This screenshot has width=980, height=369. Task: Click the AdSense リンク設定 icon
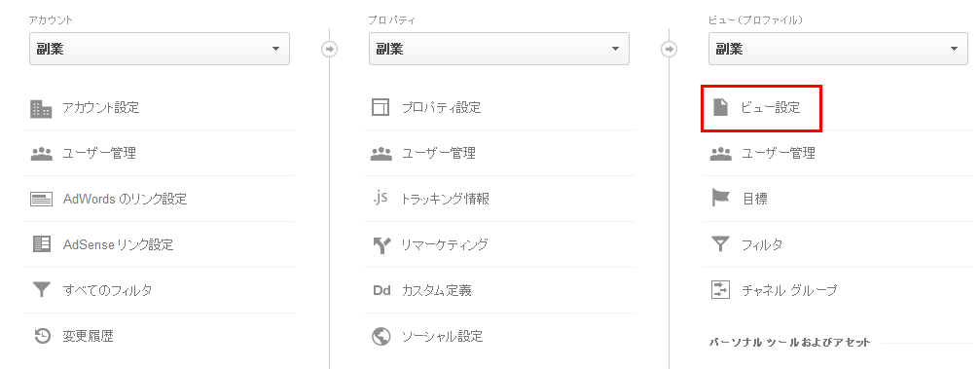41,244
